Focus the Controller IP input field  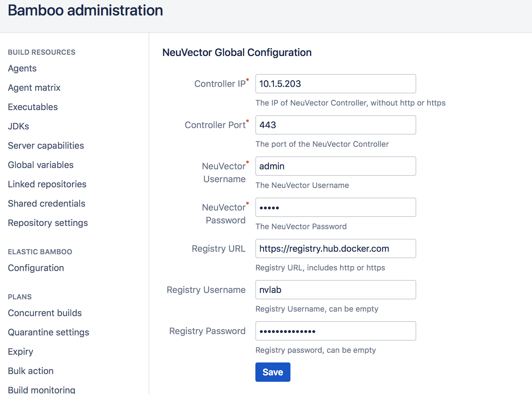click(x=335, y=84)
